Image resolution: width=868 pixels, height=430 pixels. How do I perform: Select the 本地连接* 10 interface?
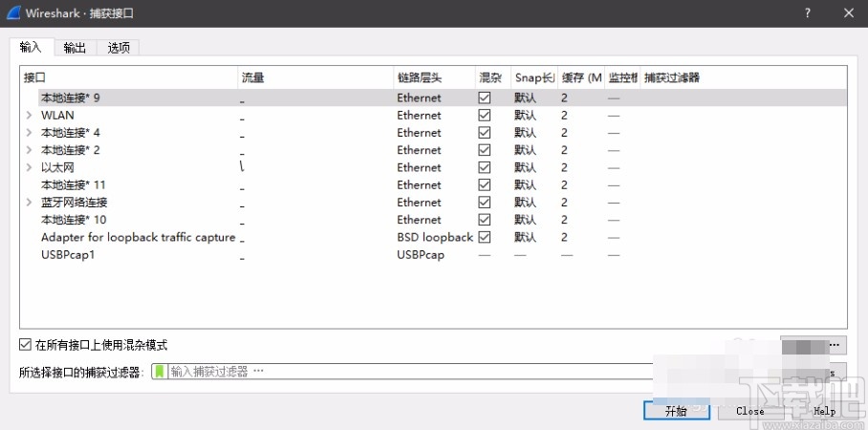[74, 220]
